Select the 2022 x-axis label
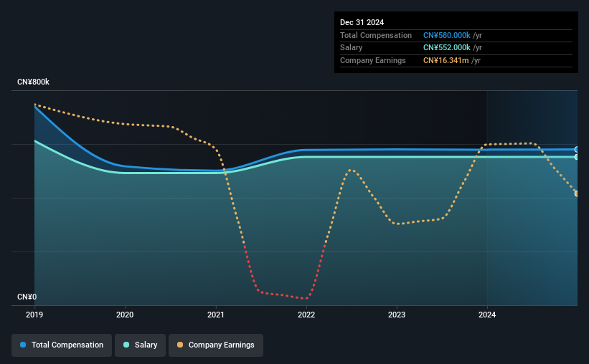589x364 pixels. [306, 315]
